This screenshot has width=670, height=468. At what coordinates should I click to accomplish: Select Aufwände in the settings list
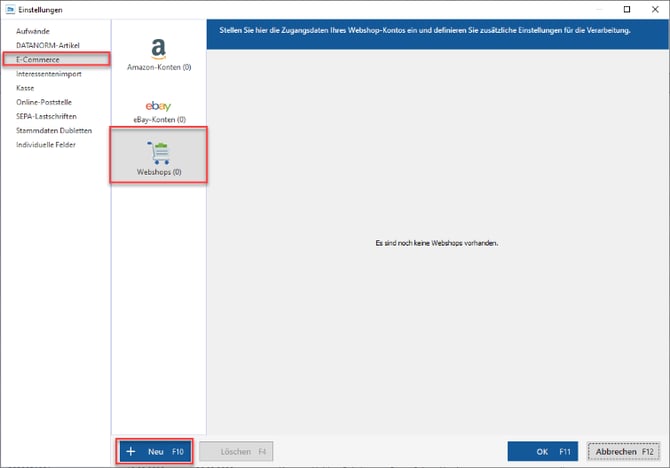(x=33, y=31)
